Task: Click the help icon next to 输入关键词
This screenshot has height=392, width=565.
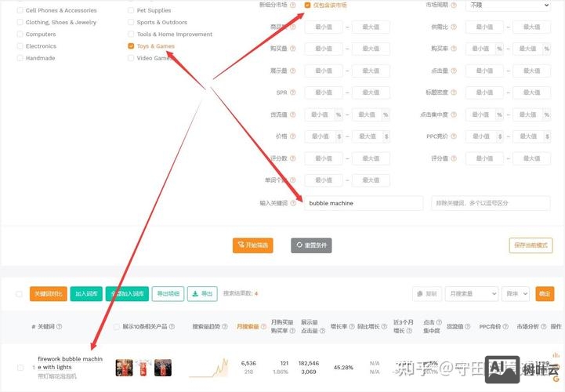Action: [x=293, y=203]
